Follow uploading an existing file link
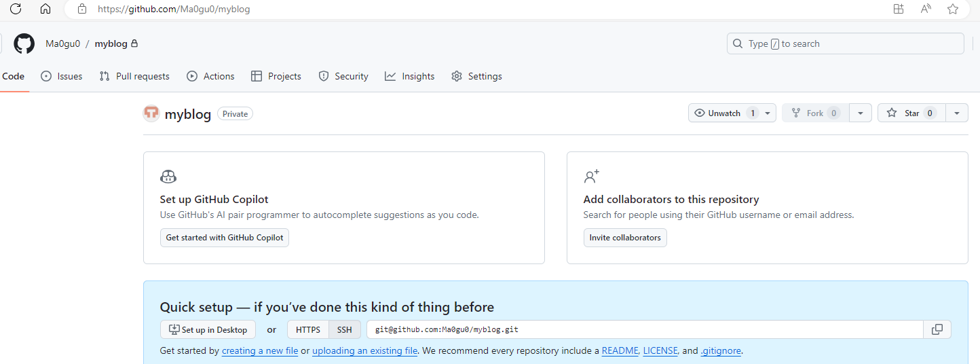This screenshot has width=980, height=364. (x=365, y=351)
